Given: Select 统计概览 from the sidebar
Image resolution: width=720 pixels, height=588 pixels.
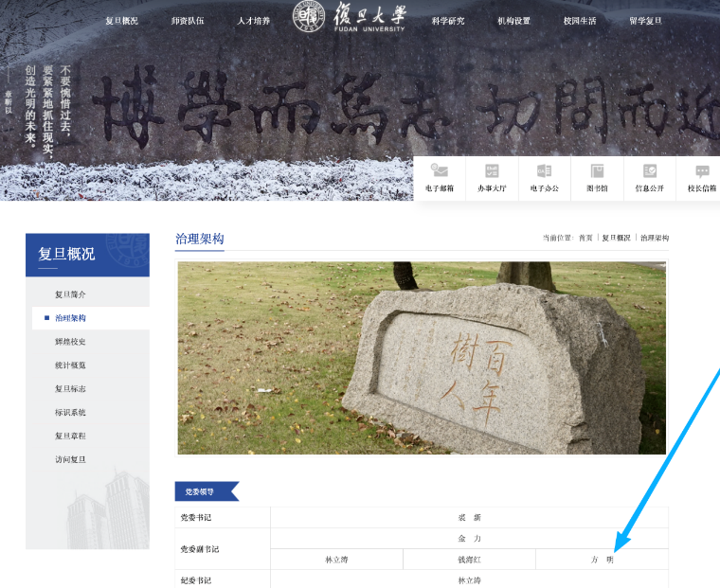Looking at the screenshot, I should coord(71,365).
